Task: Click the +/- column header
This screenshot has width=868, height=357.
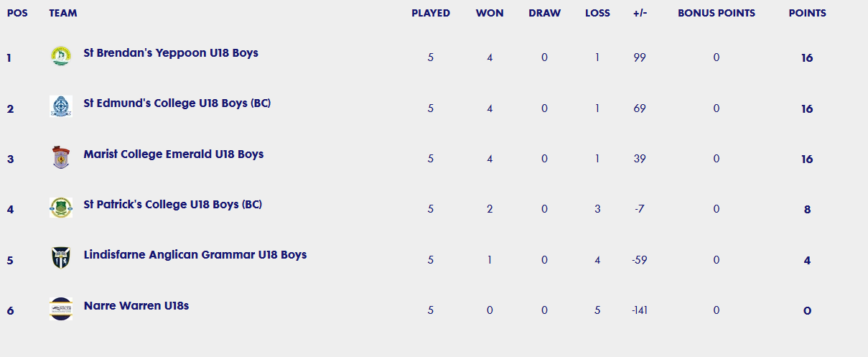Action: click(640, 13)
